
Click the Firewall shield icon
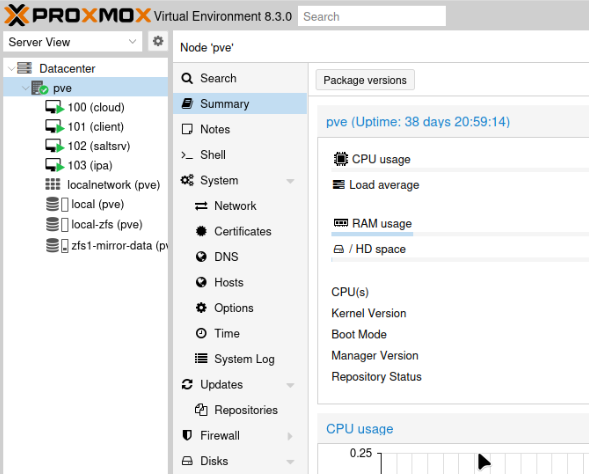tap(187, 435)
